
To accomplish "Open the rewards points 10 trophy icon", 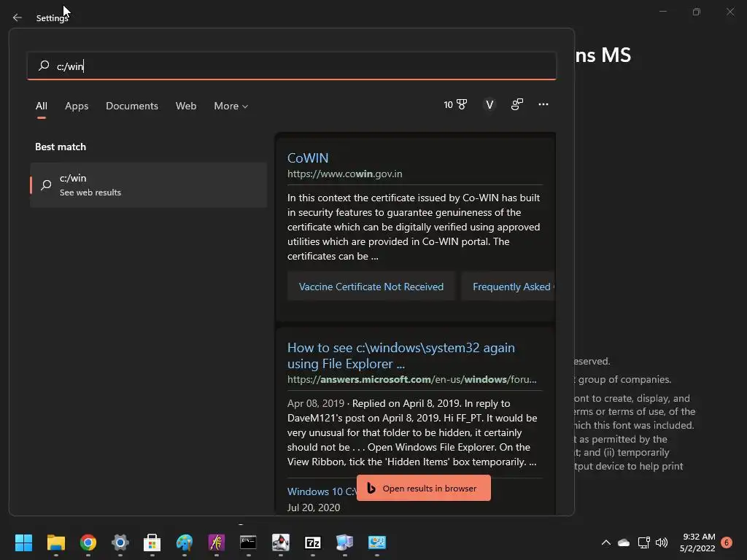I will point(455,104).
